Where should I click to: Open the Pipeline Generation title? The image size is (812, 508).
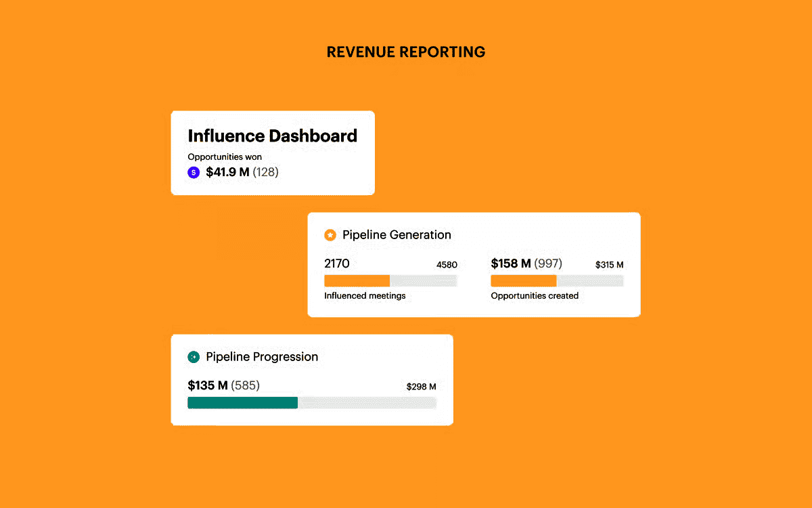click(x=397, y=235)
